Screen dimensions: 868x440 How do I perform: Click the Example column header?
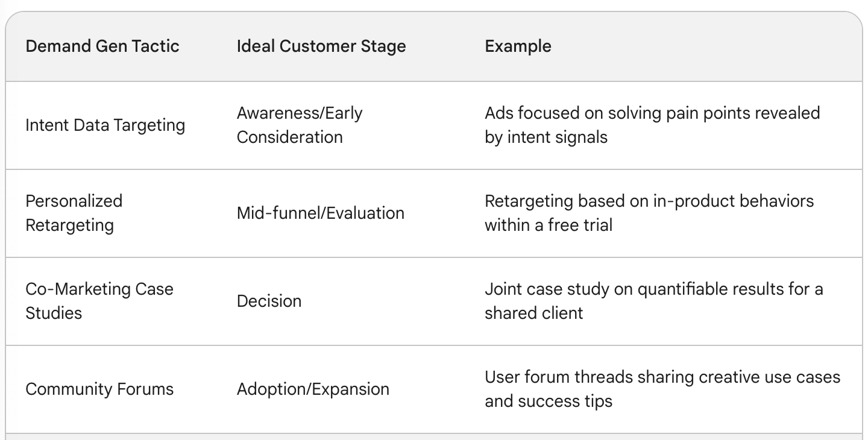click(518, 46)
